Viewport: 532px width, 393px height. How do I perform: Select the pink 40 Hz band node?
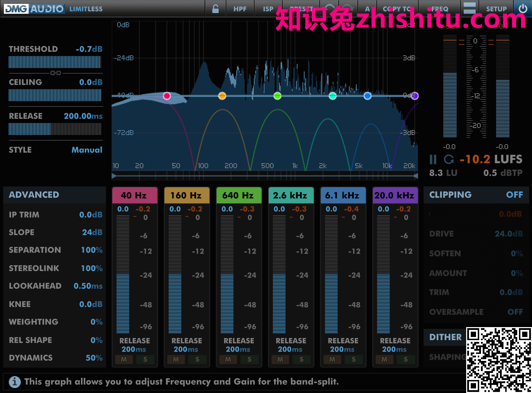click(167, 96)
